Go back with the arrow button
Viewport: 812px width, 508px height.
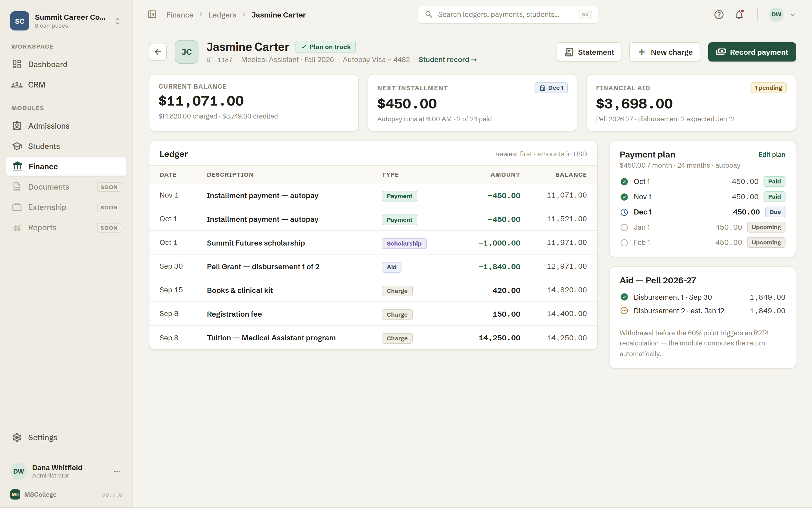pyautogui.click(x=158, y=52)
